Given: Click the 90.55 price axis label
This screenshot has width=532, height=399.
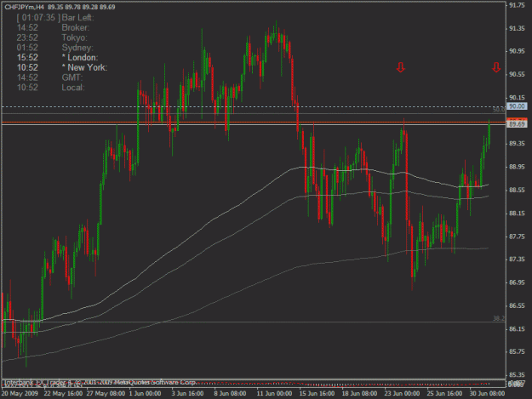Looking at the screenshot, I should (517, 74).
